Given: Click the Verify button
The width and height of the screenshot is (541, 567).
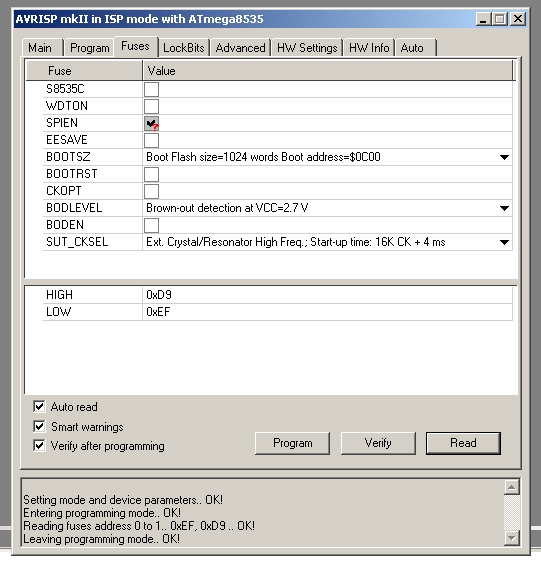Looking at the screenshot, I should (x=378, y=443).
